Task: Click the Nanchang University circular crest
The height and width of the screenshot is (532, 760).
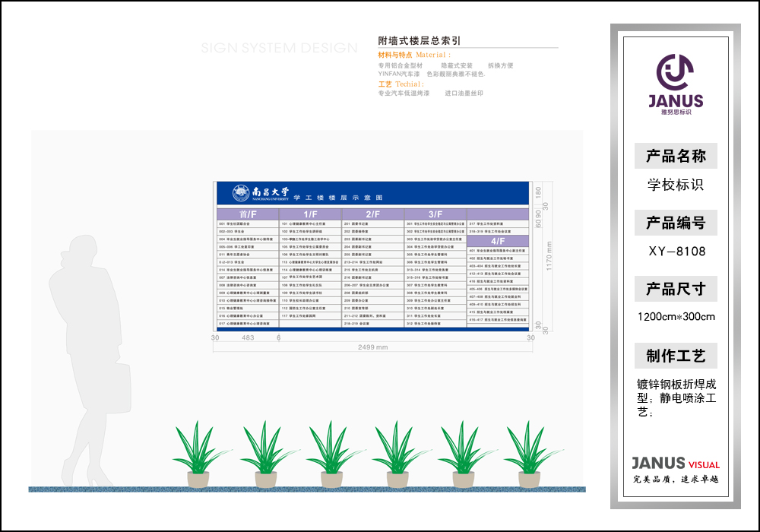Action: point(240,192)
